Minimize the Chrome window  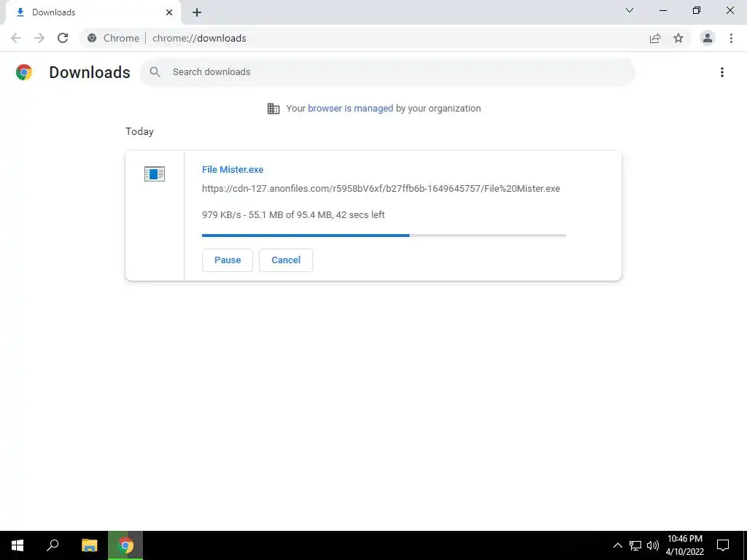[663, 10]
